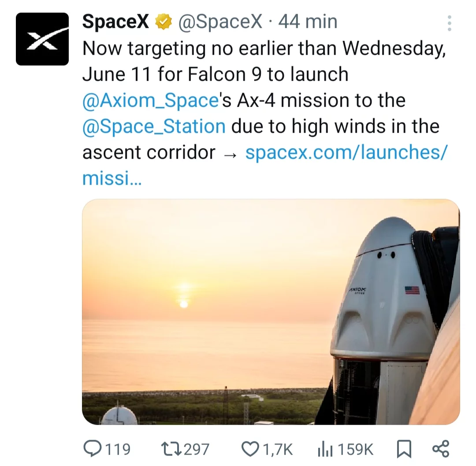
Task: Click the SpaceX display name
Action: (x=115, y=22)
